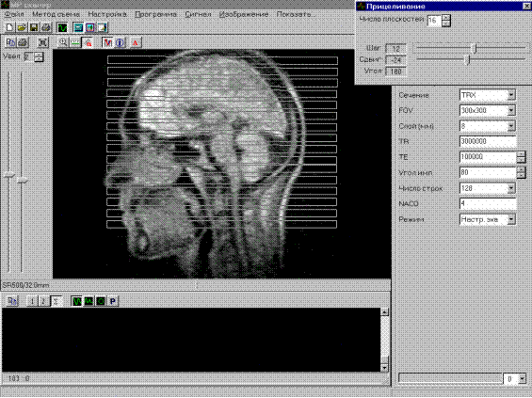
Task: Open the FOV 300x300 dropdown
Action: [511, 110]
